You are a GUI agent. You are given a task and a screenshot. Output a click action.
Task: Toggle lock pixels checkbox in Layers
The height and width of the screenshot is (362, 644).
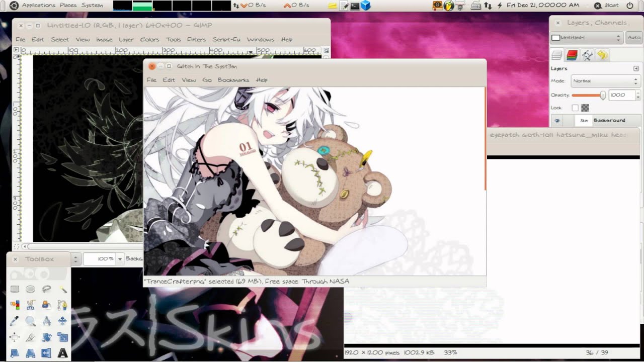(x=575, y=108)
